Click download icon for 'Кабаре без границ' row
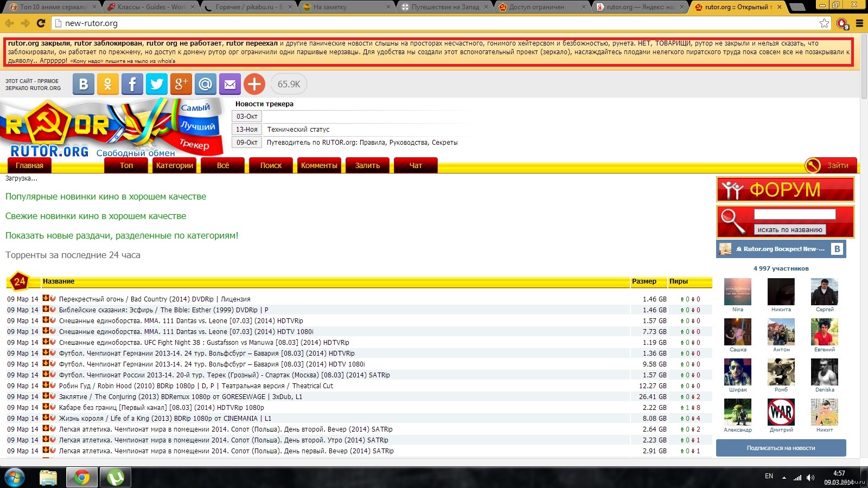Viewport: 868px width, 488px height. pyautogui.click(x=46, y=407)
